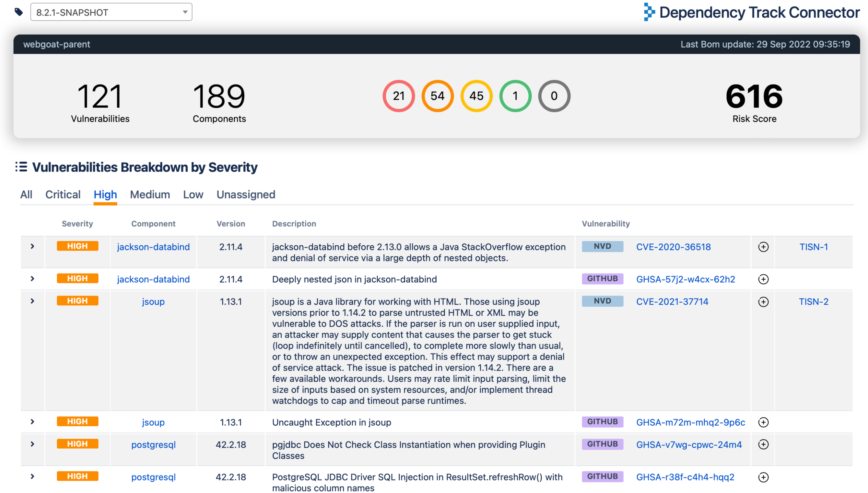Click plus icon for GHSA-v7wg-cpwc-24m4 row

763,444
